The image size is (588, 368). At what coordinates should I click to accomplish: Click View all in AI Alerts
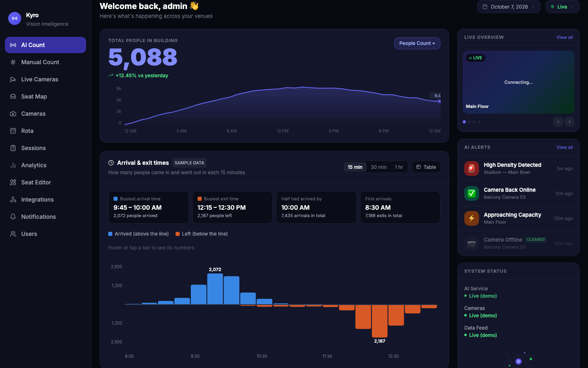[564, 147]
